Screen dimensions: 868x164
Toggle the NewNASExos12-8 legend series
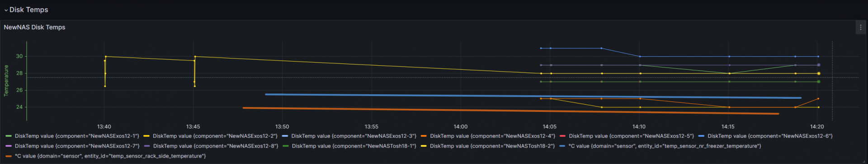tap(216, 146)
